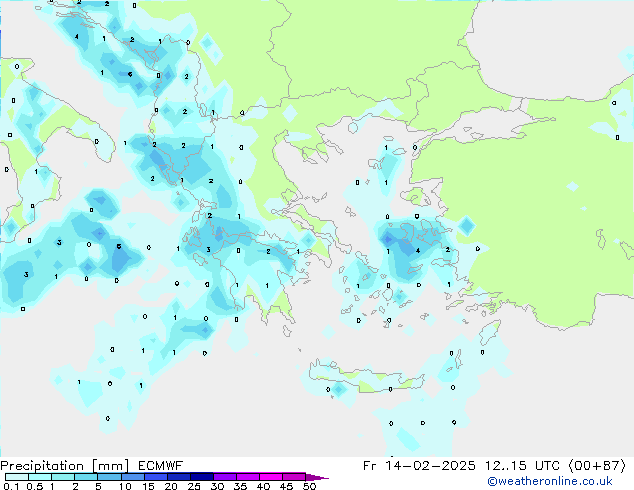Select the "0.5" legend scale label
The image size is (634, 490).
click(x=34, y=486)
